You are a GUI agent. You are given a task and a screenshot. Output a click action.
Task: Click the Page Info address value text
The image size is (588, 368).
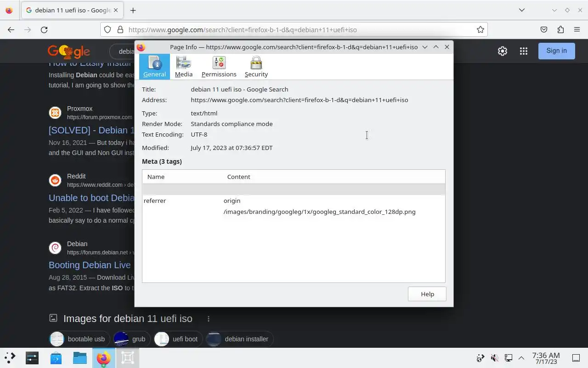pyautogui.click(x=300, y=100)
